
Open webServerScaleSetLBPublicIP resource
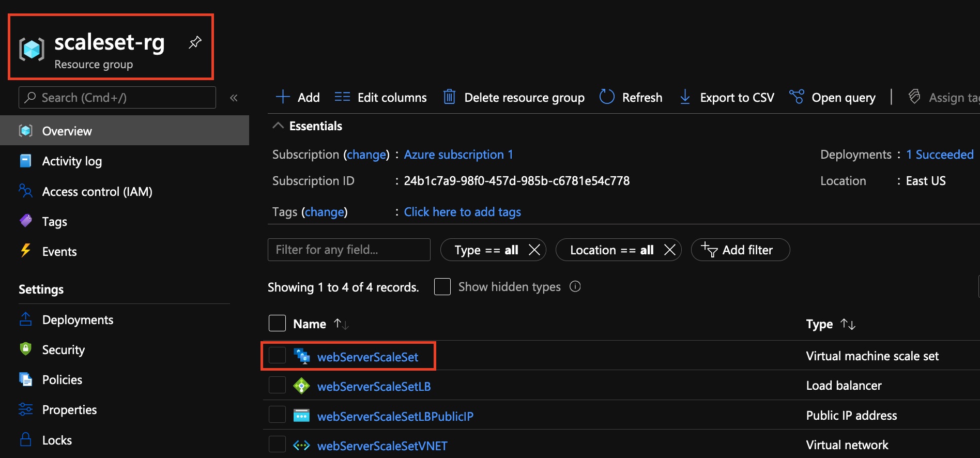coord(395,416)
